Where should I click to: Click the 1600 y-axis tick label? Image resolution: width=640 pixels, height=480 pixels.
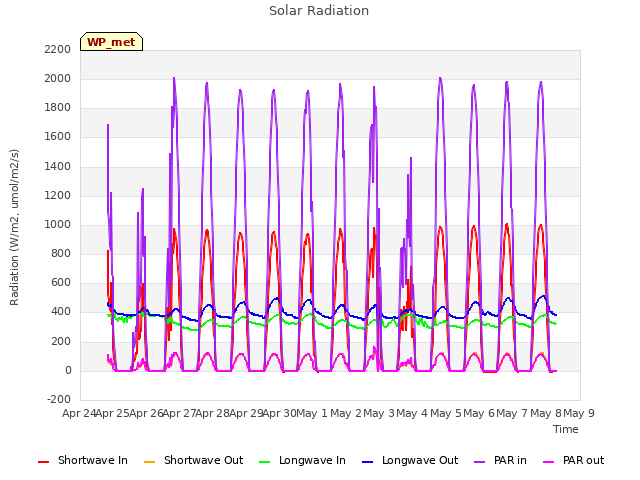pyautogui.click(x=58, y=137)
